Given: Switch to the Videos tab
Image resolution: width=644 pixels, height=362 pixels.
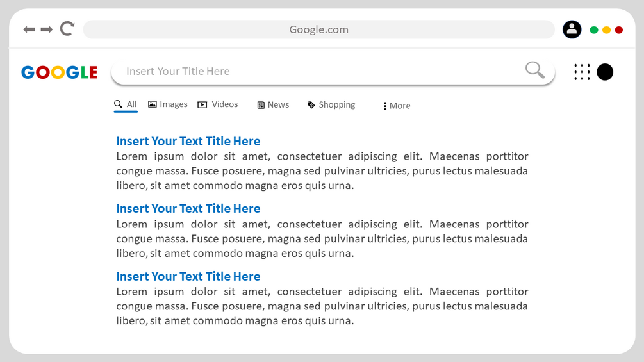Looking at the screenshot, I should [218, 104].
